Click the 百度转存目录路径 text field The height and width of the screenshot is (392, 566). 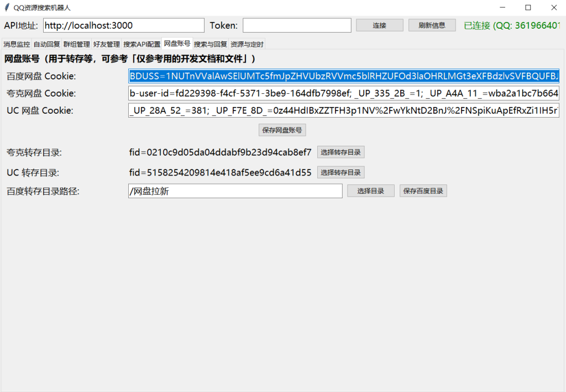click(x=235, y=191)
